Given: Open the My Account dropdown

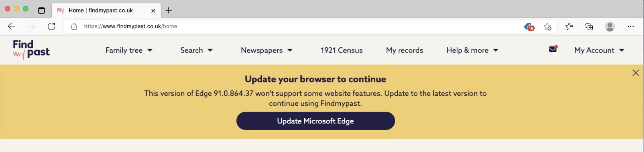Looking at the screenshot, I should click(599, 50).
